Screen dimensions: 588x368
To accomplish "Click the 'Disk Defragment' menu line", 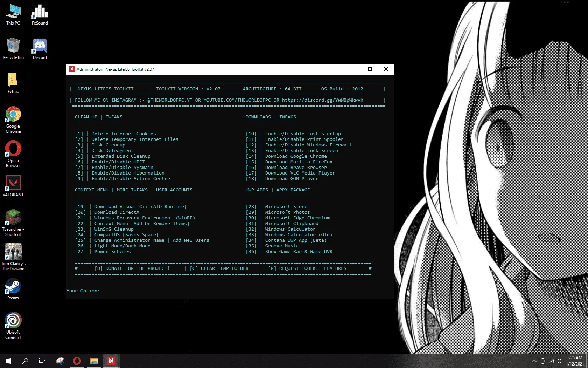I will click(112, 151).
